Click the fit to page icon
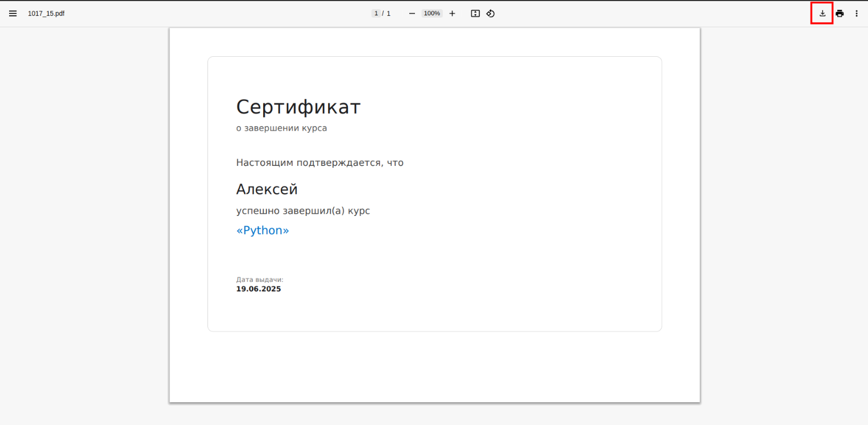Screen dimensions: 868x425 pyautogui.click(x=475, y=14)
